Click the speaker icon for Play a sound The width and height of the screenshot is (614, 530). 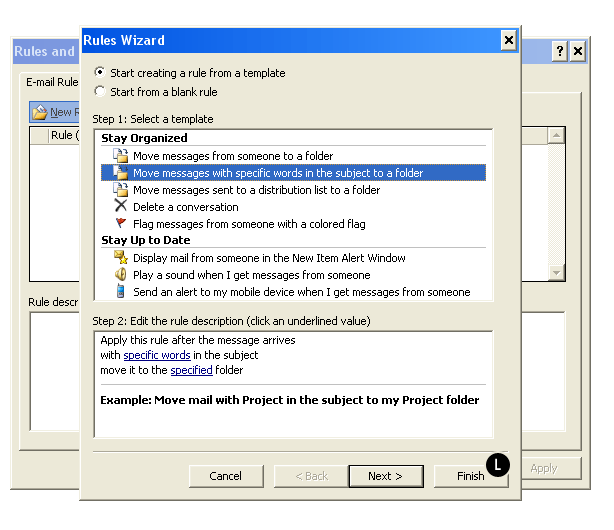pos(120,275)
